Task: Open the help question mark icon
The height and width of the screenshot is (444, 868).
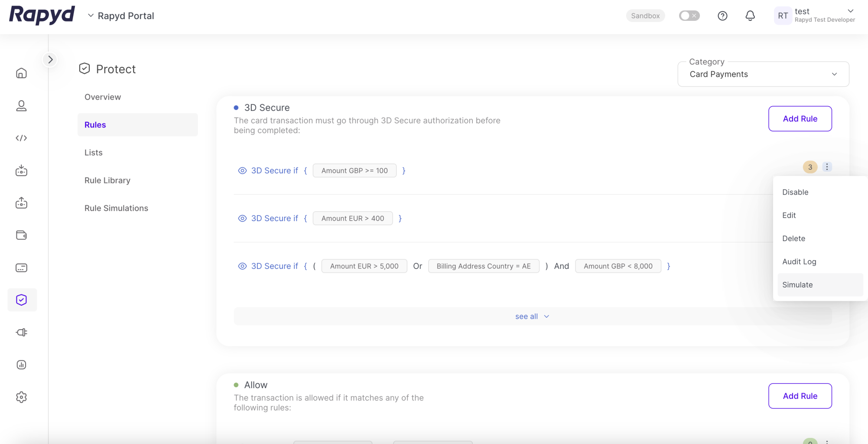Action: 722,16
